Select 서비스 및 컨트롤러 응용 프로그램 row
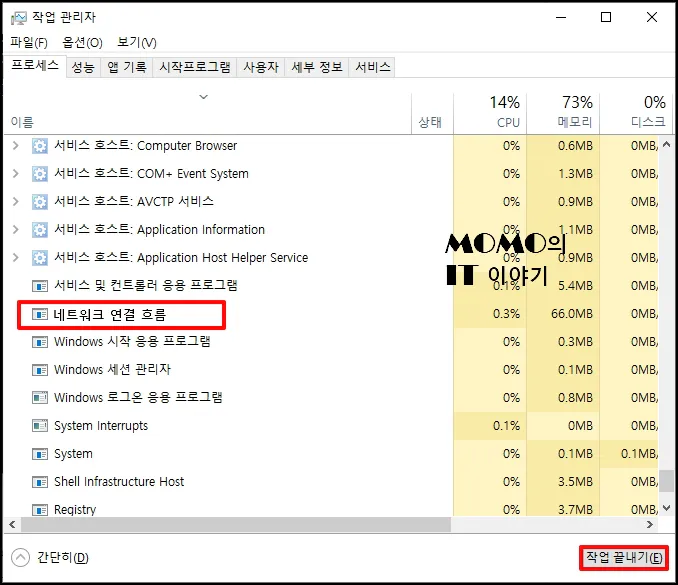 (x=331, y=286)
